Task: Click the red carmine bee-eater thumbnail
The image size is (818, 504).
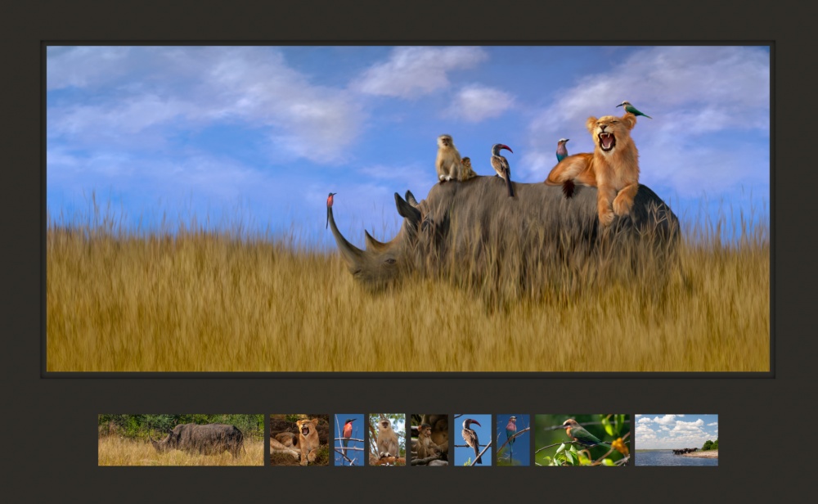Action: [349, 440]
